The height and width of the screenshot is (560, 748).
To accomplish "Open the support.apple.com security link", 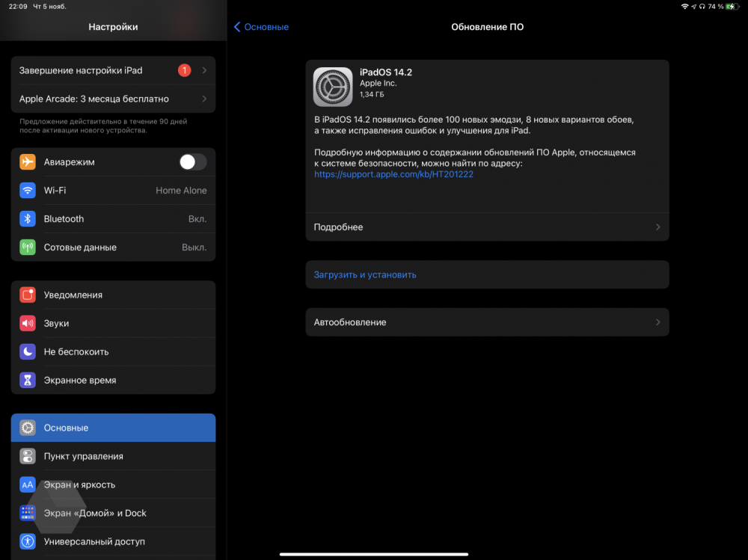I will [x=393, y=174].
